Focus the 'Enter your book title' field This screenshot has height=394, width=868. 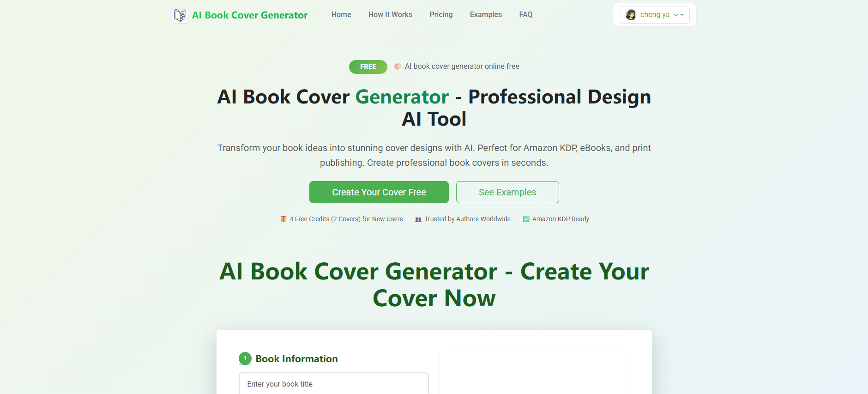click(x=333, y=384)
